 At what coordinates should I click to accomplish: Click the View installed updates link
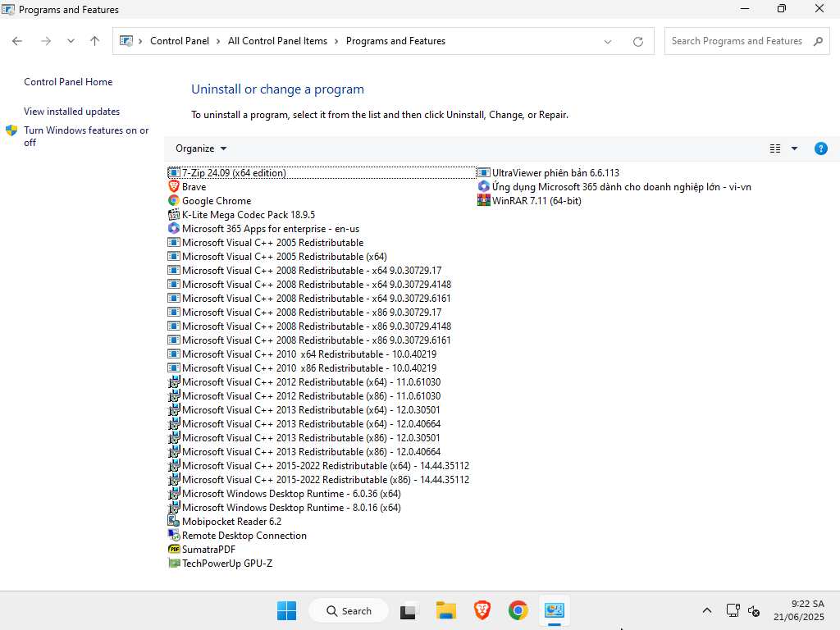(x=71, y=112)
